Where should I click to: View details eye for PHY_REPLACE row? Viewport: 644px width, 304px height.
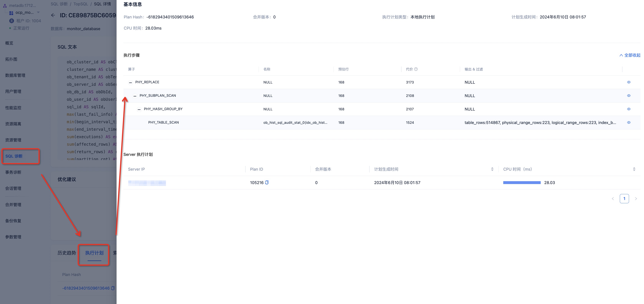[x=628, y=82]
